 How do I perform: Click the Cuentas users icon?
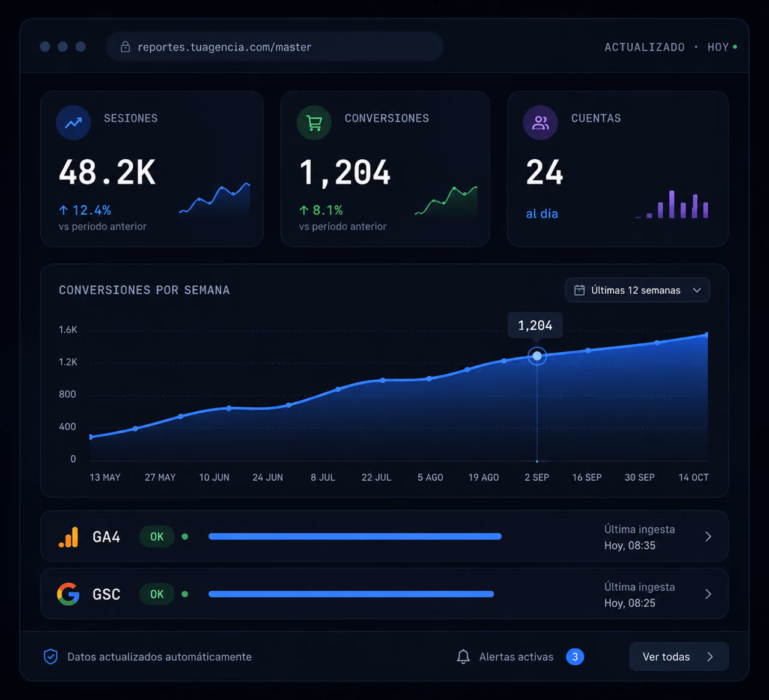click(541, 123)
